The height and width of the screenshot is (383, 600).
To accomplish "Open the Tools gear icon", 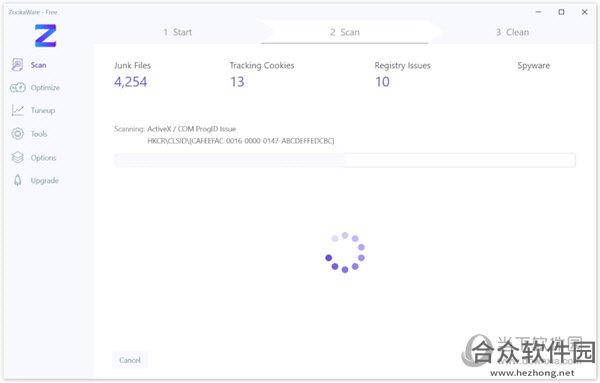I will (x=18, y=134).
